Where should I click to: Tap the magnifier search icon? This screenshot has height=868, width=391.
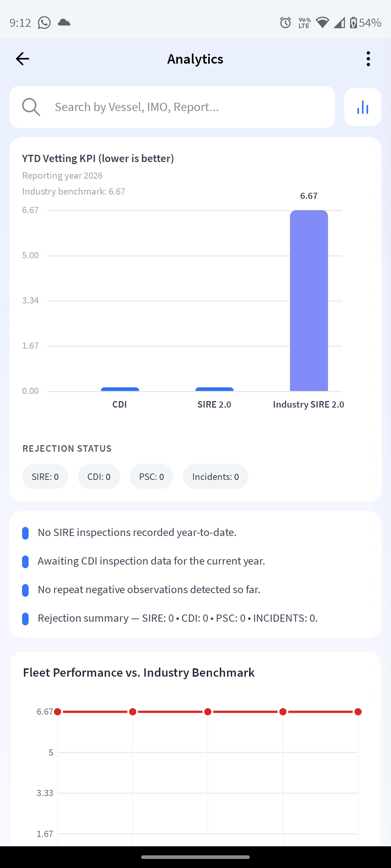click(x=31, y=107)
